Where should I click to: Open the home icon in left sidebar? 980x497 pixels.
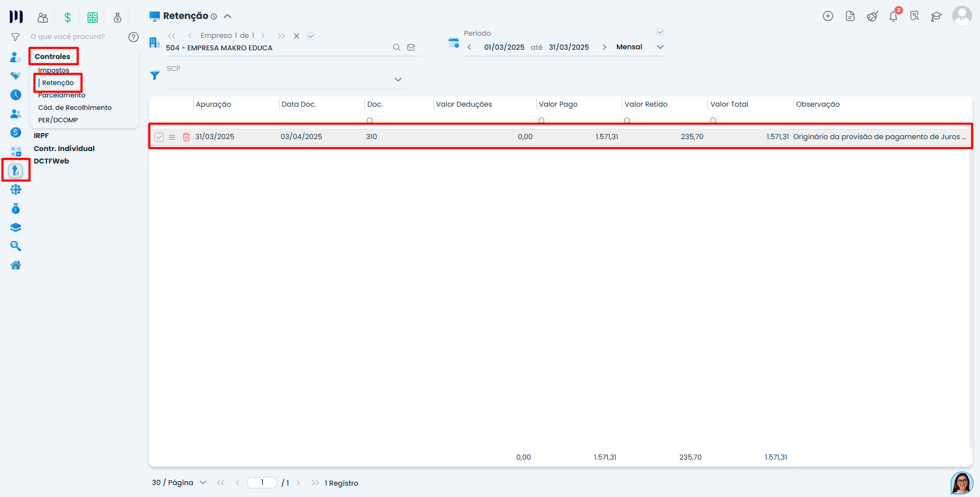(16, 265)
